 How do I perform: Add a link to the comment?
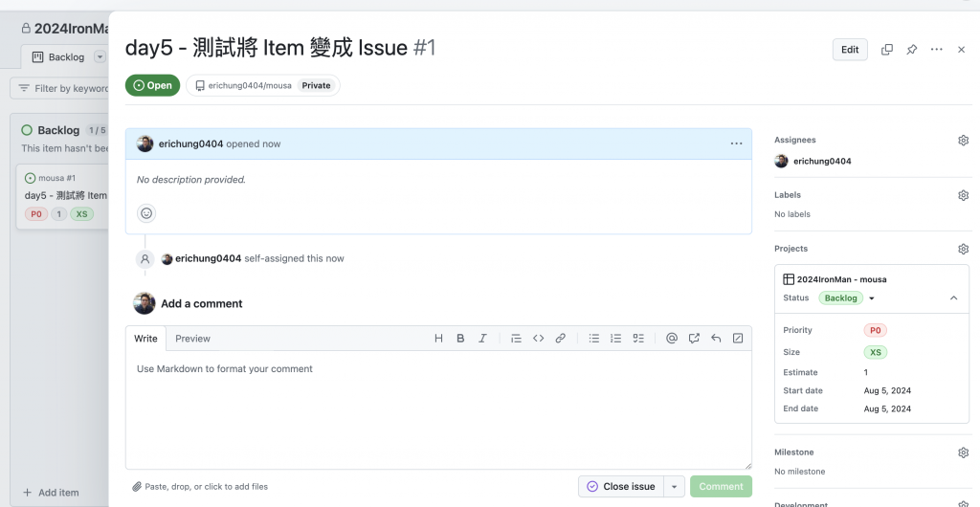(x=561, y=339)
